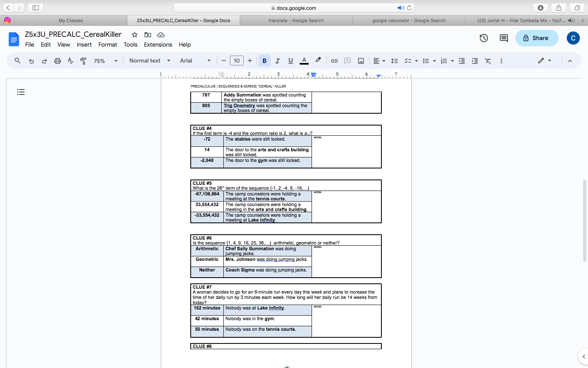The width and height of the screenshot is (588, 368).
Task: Switch to google calculator tab
Action: click(409, 20)
